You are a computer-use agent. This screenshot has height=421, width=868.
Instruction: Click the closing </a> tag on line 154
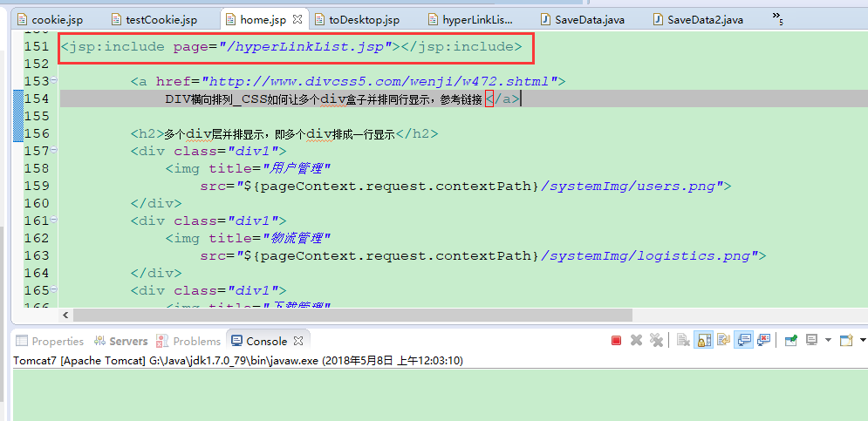tap(502, 99)
